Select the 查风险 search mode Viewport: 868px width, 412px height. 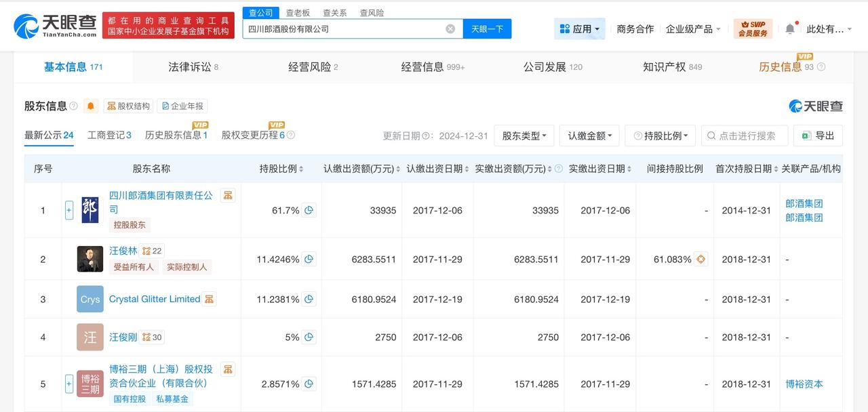pyautogui.click(x=372, y=12)
